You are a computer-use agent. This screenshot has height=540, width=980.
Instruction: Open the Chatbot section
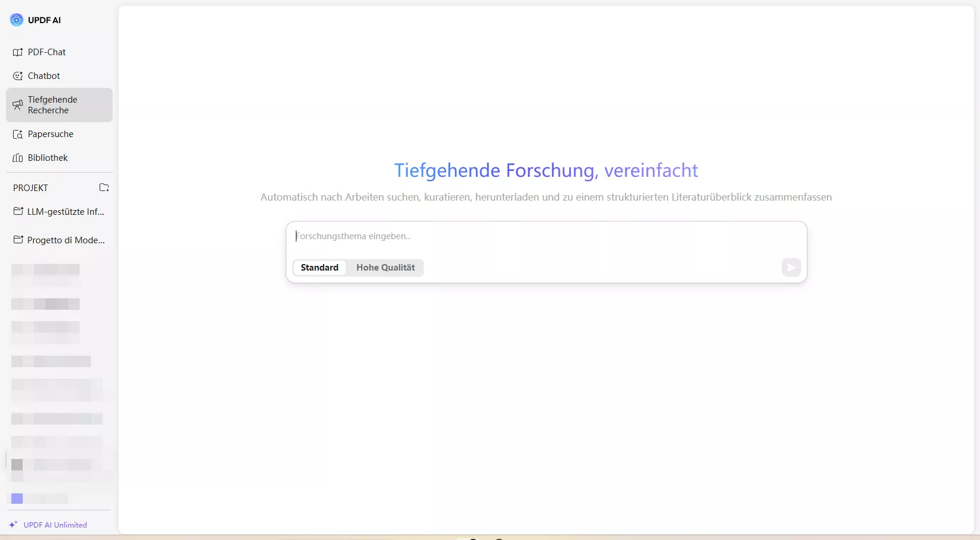[x=59, y=76]
